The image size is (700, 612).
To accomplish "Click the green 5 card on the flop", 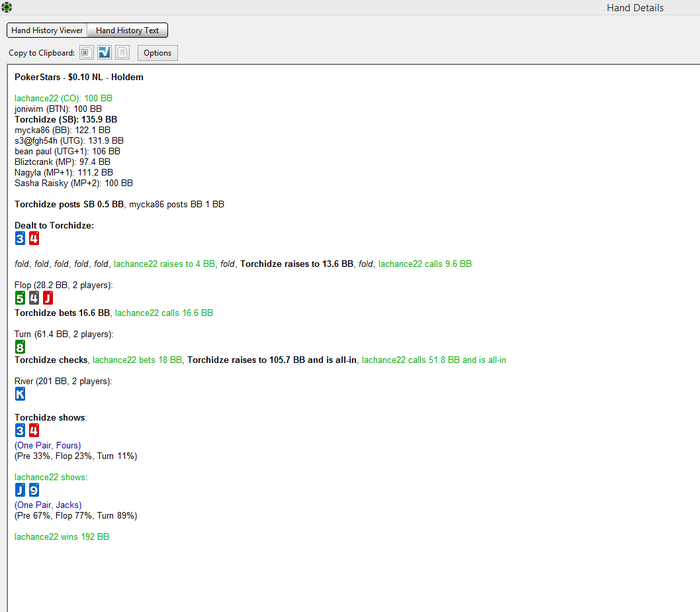I will 20,298.
